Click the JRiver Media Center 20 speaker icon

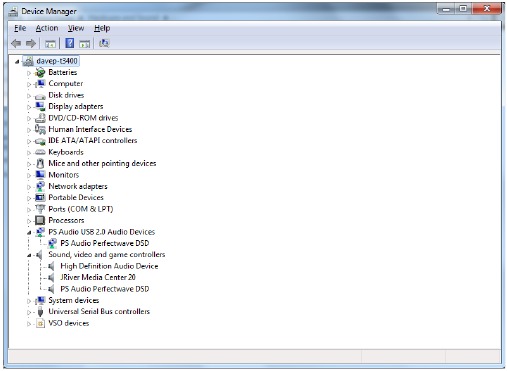coord(51,277)
